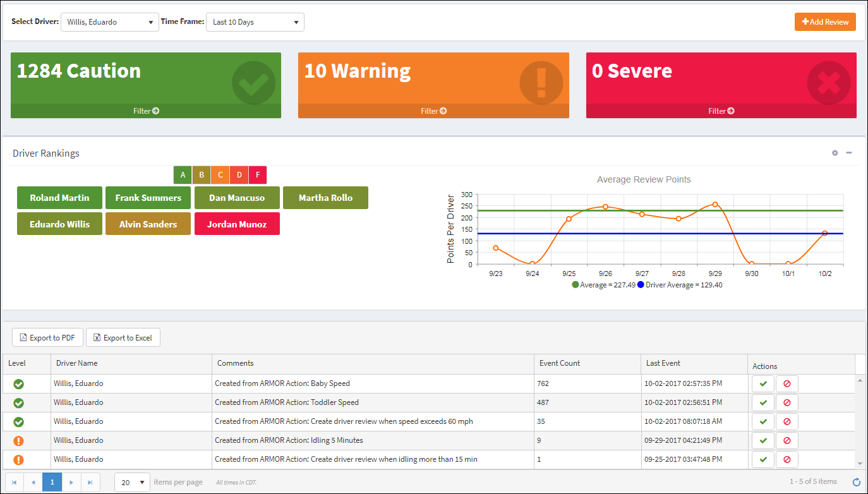The image size is (868, 494).
Task: Click the checkmark icon on Caution card
Action: pyautogui.click(x=254, y=83)
